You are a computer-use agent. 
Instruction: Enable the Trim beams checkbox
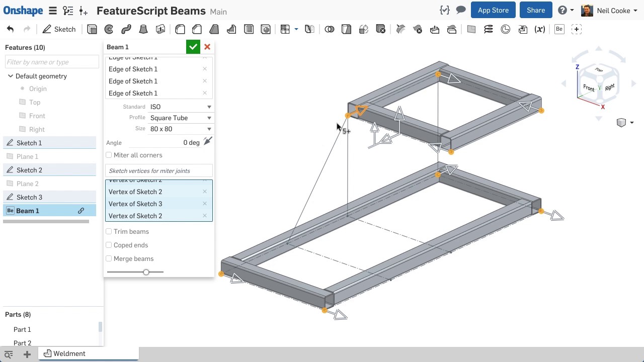pyautogui.click(x=109, y=231)
